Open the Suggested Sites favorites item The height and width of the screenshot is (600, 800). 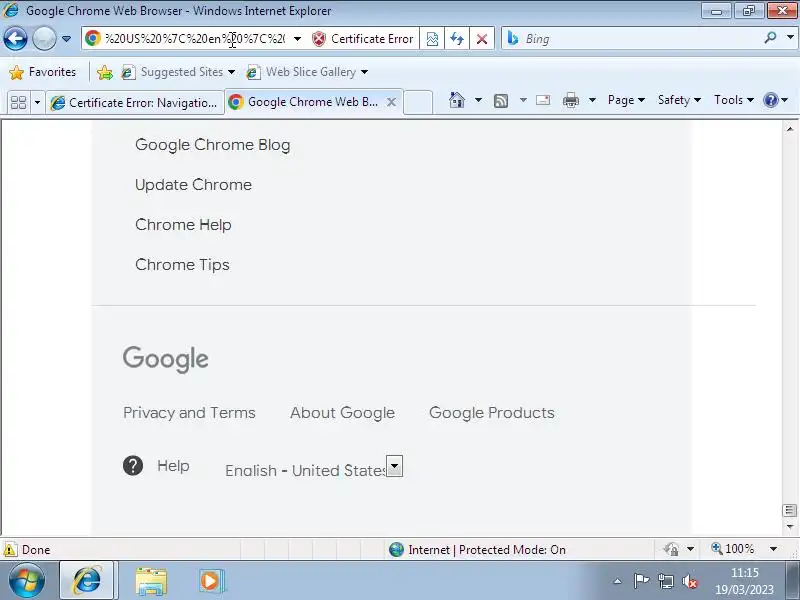pyautogui.click(x=178, y=72)
